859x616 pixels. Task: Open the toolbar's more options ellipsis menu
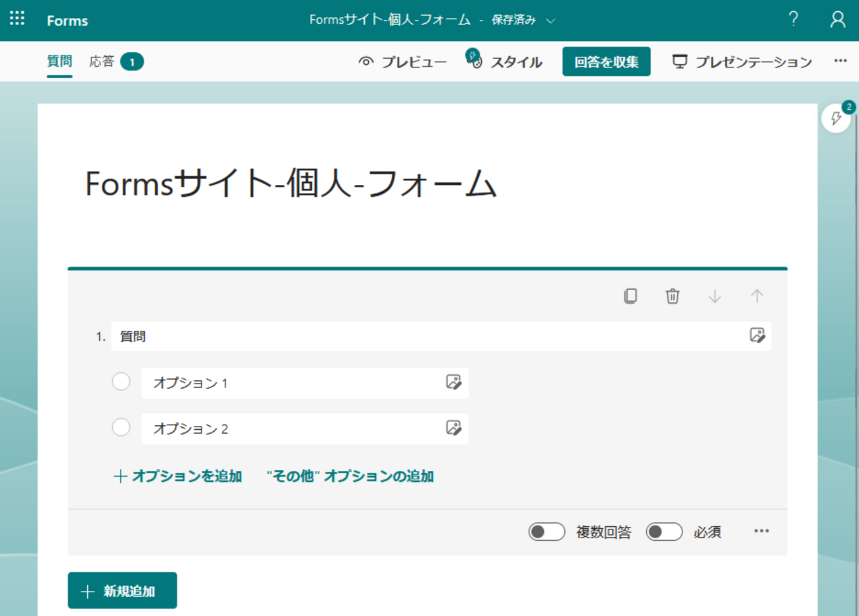[x=840, y=61]
